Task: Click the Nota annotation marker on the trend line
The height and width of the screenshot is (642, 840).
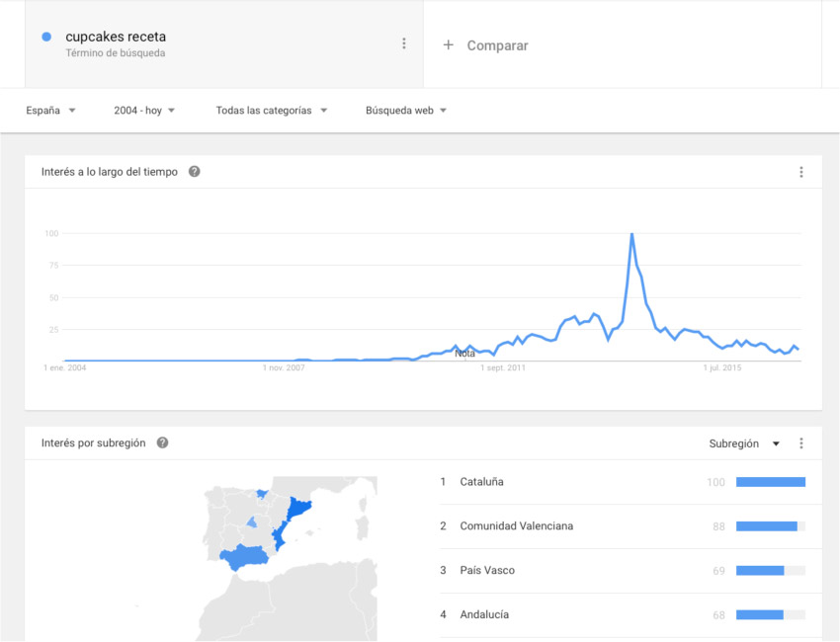Action: point(462,352)
